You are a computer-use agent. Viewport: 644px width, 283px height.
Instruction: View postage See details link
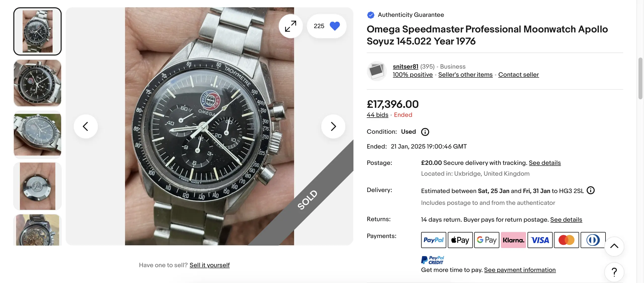pos(545,163)
